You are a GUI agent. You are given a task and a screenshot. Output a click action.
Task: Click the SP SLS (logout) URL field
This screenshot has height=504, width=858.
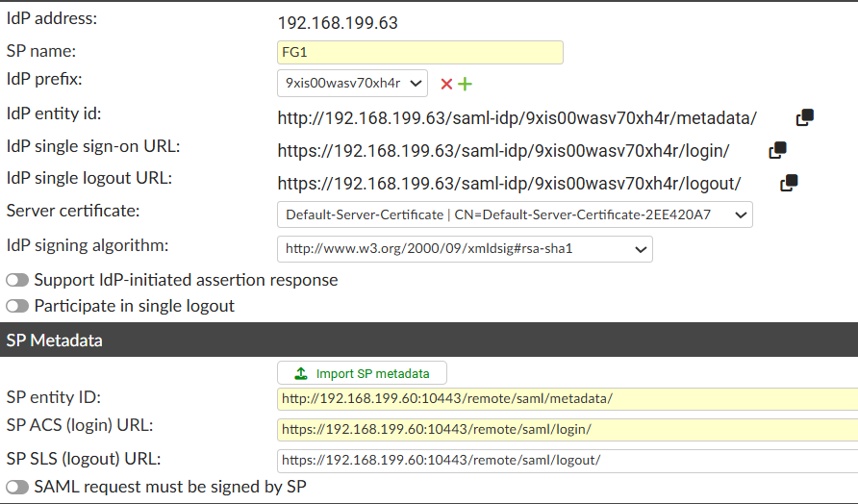coord(568,460)
